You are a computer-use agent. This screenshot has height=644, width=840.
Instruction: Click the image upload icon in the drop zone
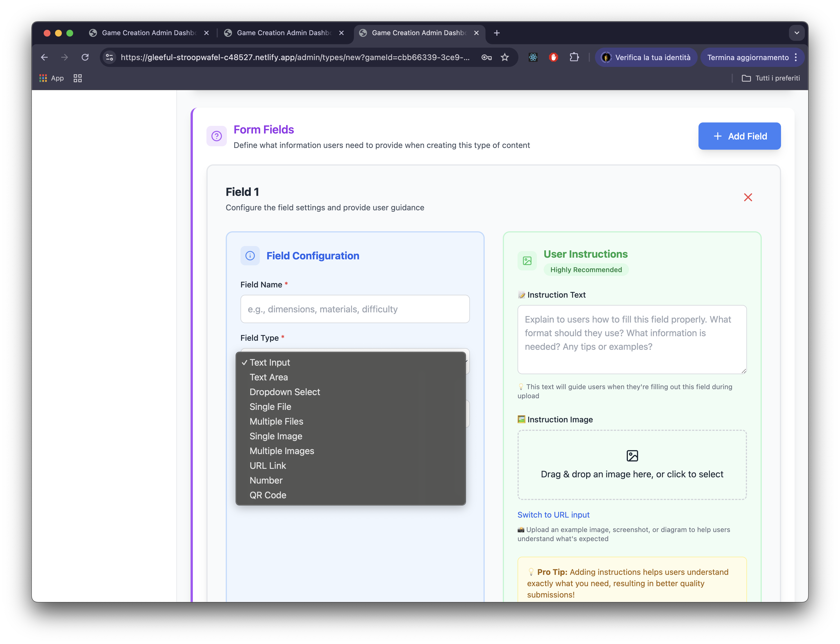click(x=632, y=456)
